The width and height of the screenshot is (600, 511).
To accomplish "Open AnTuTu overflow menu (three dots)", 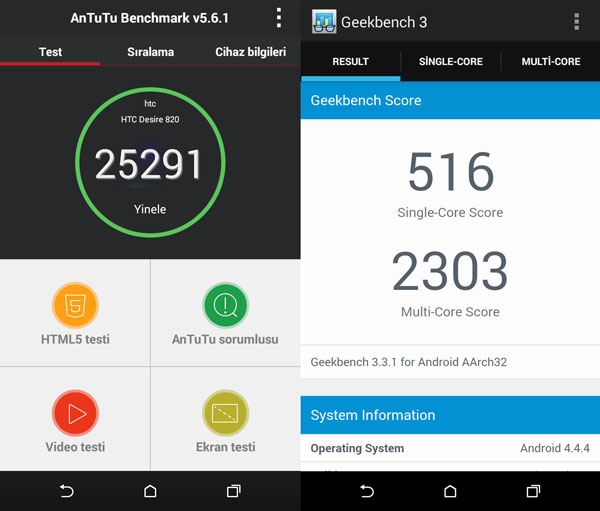I will (x=279, y=18).
